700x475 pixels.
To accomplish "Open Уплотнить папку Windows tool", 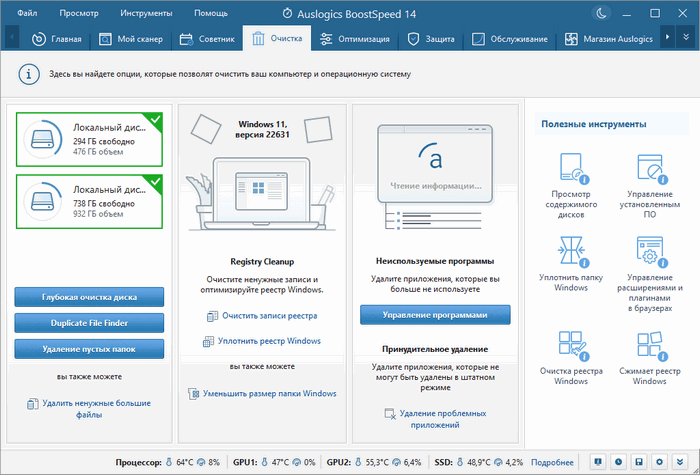I will click(571, 263).
